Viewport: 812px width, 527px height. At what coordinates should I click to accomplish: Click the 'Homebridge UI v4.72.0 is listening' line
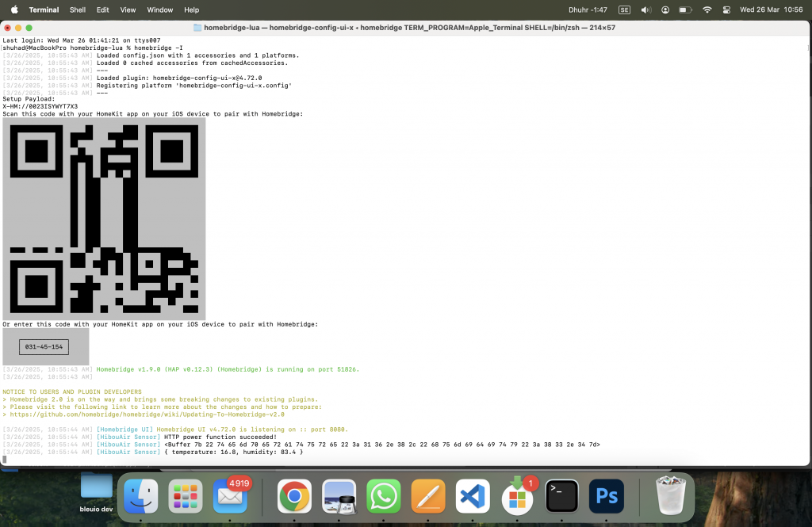tap(252, 430)
